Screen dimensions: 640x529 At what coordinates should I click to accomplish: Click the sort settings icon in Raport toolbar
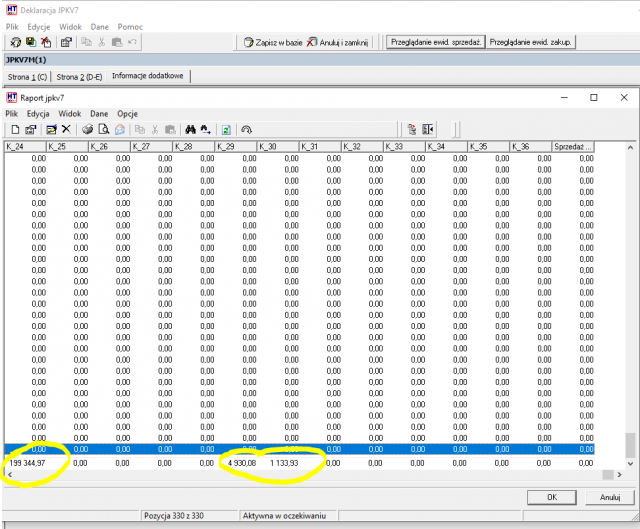pyautogui.click(x=412, y=130)
